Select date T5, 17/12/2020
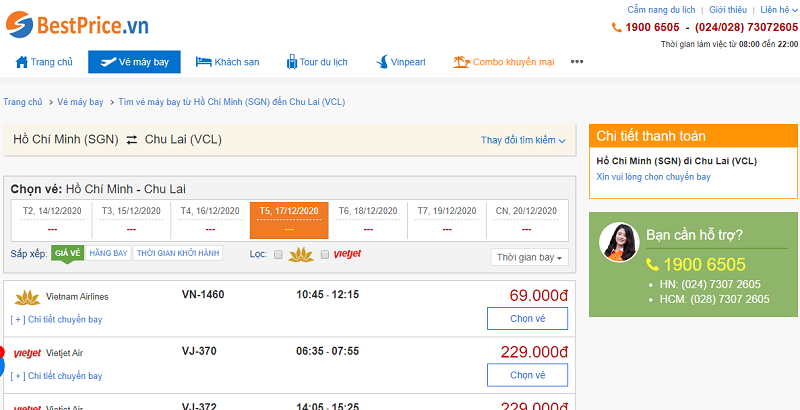This screenshot has width=800, height=410. [x=289, y=220]
